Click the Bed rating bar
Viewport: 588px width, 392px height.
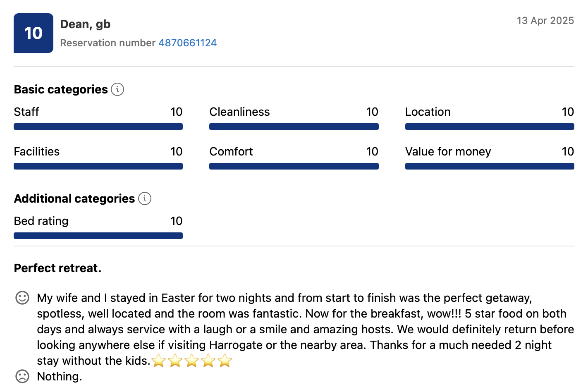(98, 236)
